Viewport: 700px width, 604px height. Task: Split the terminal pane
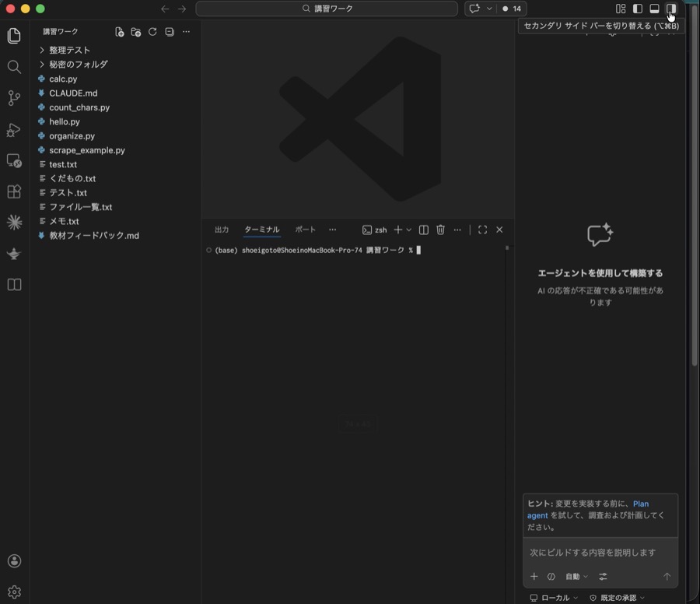424,230
